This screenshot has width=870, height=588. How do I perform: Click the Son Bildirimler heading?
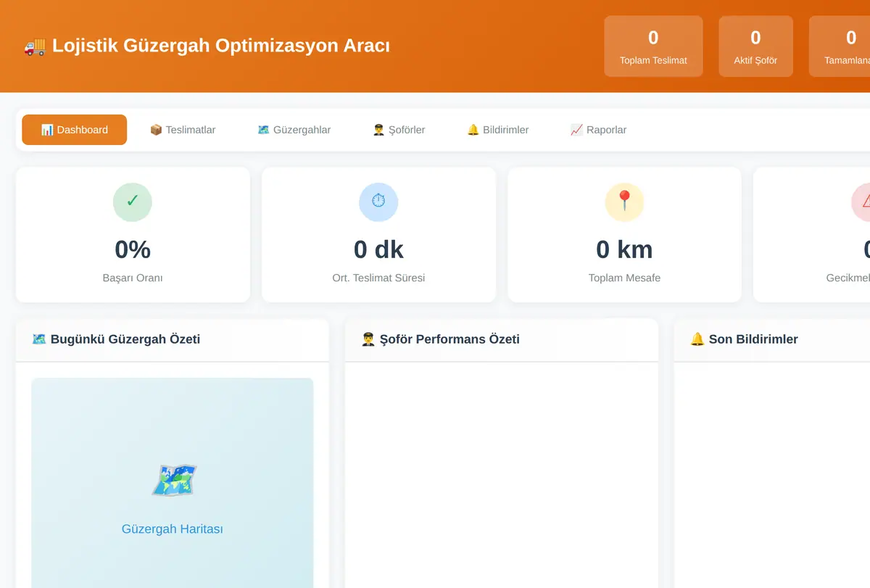tap(744, 339)
